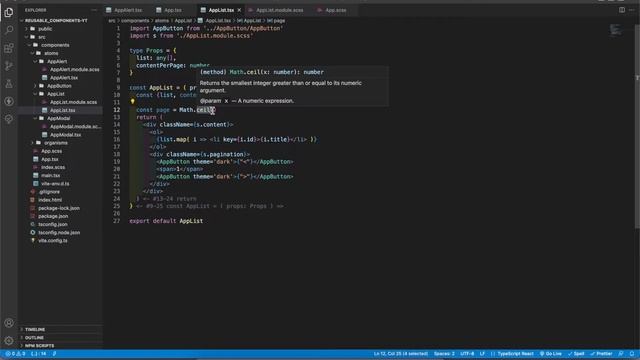Collapse the REUSABLE_COMPONENTS-YT root folder
Viewport: 640px width, 360px height.
(56, 20)
